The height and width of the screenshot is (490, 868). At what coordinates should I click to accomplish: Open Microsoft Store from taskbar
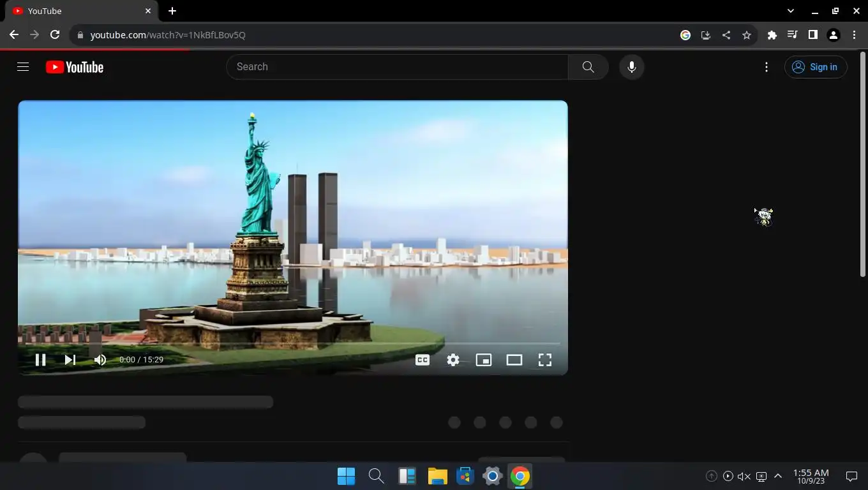(x=465, y=476)
